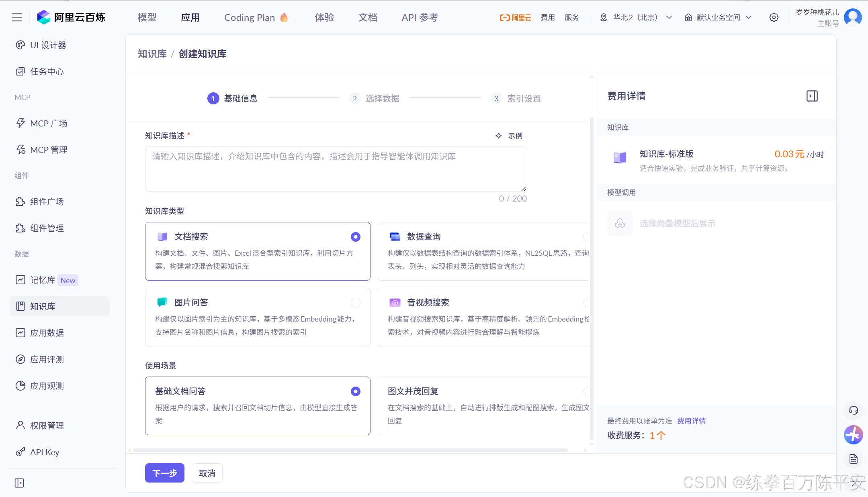Open the API 参考 top menu
The height and width of the screenshot is (497, 868).
pos(420,17)
